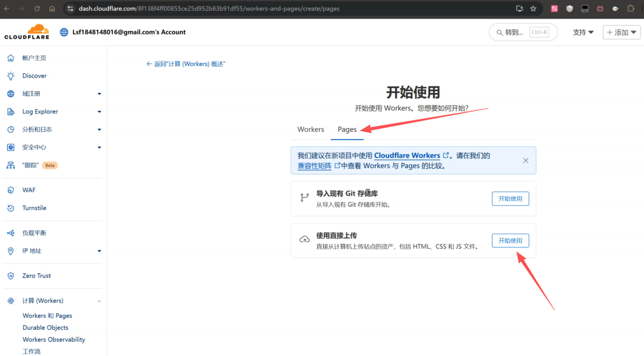Switch to the Workers tab
The image size is (644, 356).
[311, 129]
